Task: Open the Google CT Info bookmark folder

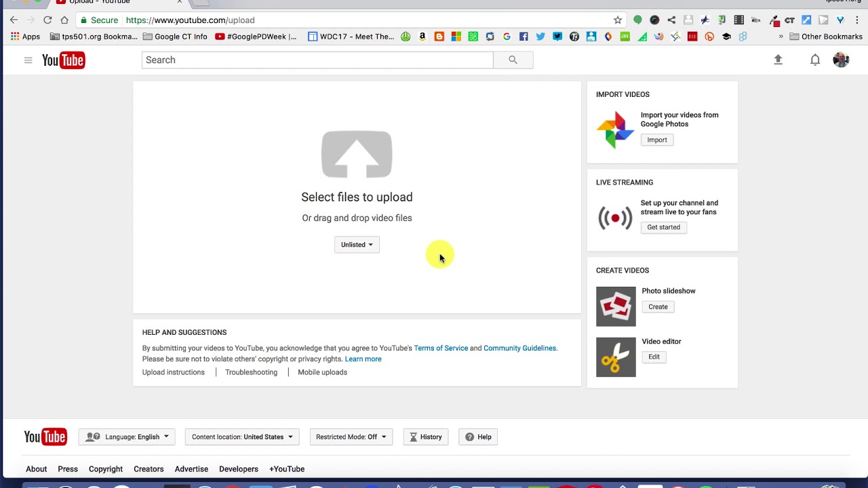Action: point(175,37)
